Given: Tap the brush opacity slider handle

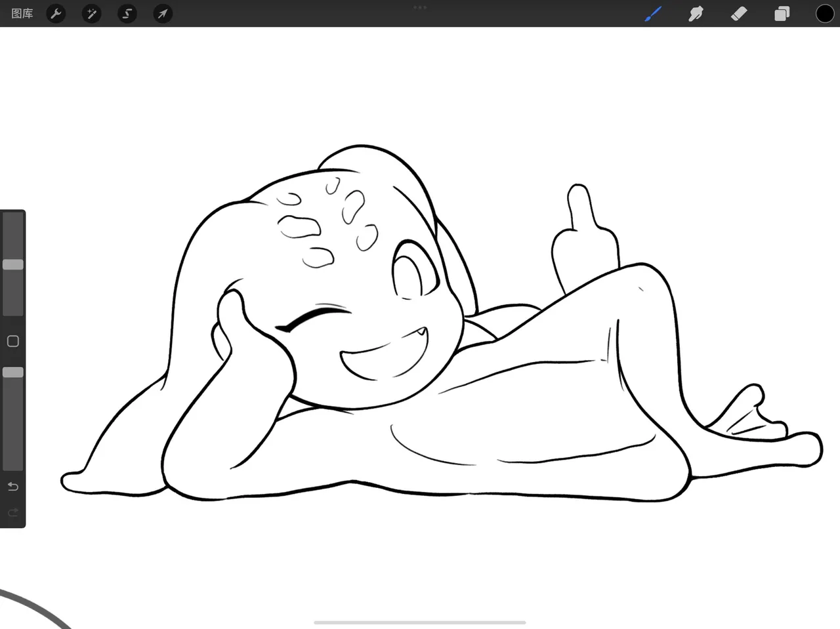Looking at the screenshot, I should tap(13, 372).
